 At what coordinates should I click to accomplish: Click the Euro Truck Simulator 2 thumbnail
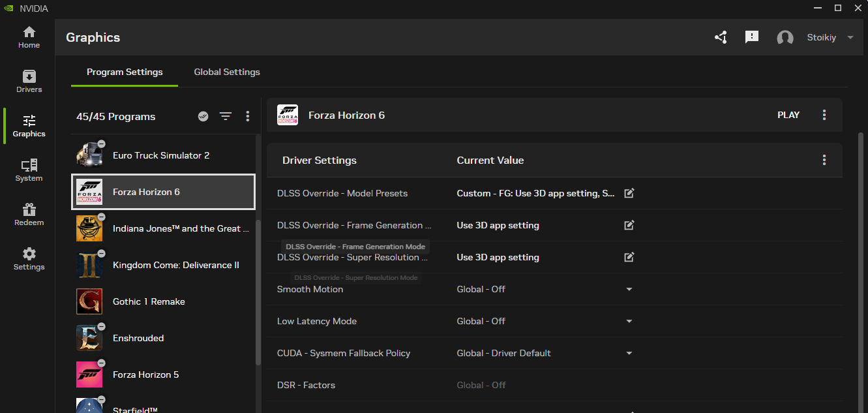coord(89,155)
